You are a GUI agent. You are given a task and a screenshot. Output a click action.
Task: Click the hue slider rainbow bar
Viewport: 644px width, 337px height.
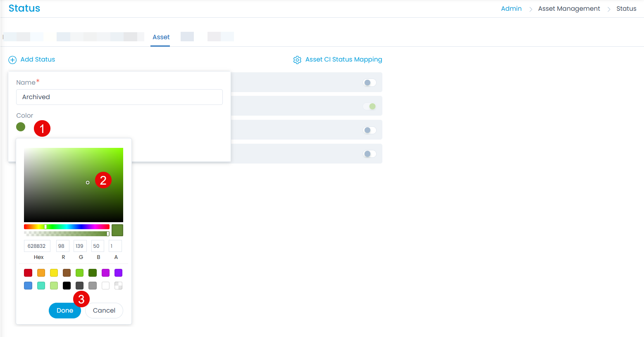point(67,226)
